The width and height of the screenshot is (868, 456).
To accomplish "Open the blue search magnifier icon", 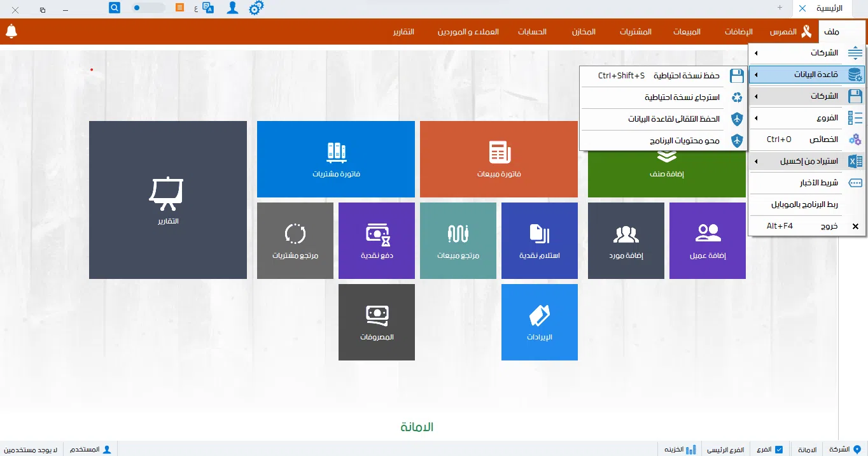I will click(115, 8).
